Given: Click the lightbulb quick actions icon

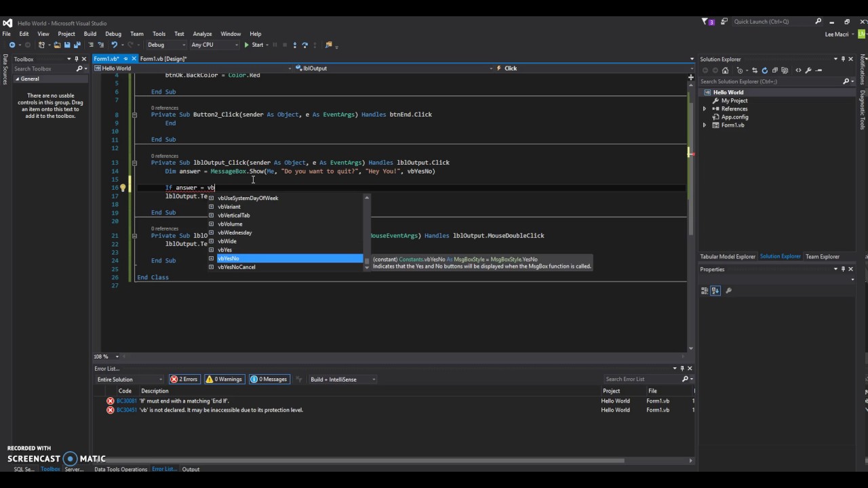Looking at the screenshot, I should 123,188.
